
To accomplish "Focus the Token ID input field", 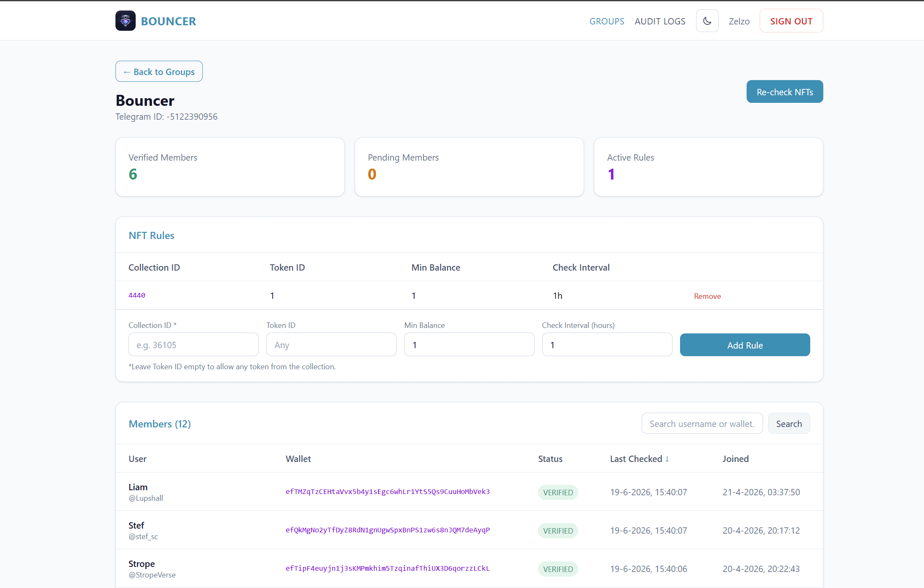I will point(331,344).
